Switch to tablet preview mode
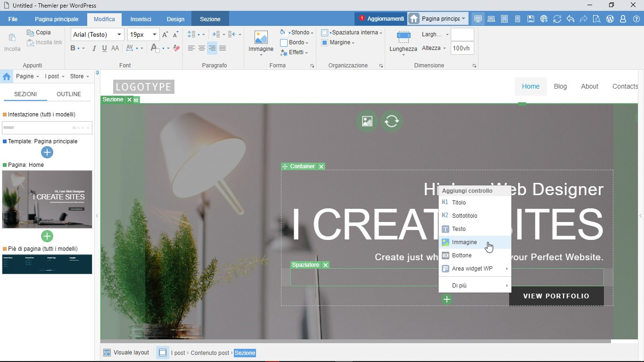644x362 pixels. coord(504,19)
